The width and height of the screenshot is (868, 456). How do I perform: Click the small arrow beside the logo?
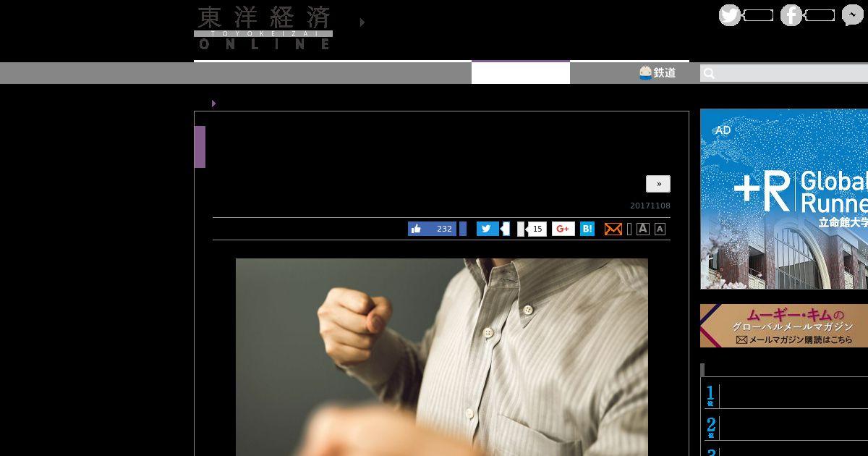click(362, 22)
